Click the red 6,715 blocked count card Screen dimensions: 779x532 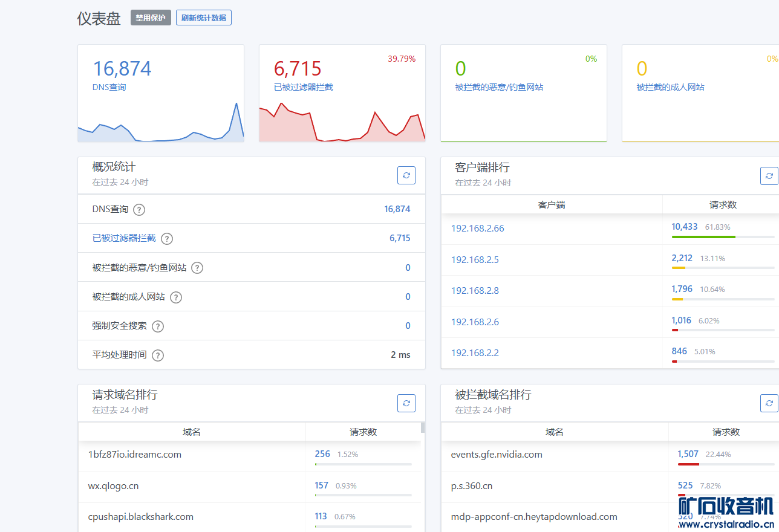[298, 68]
